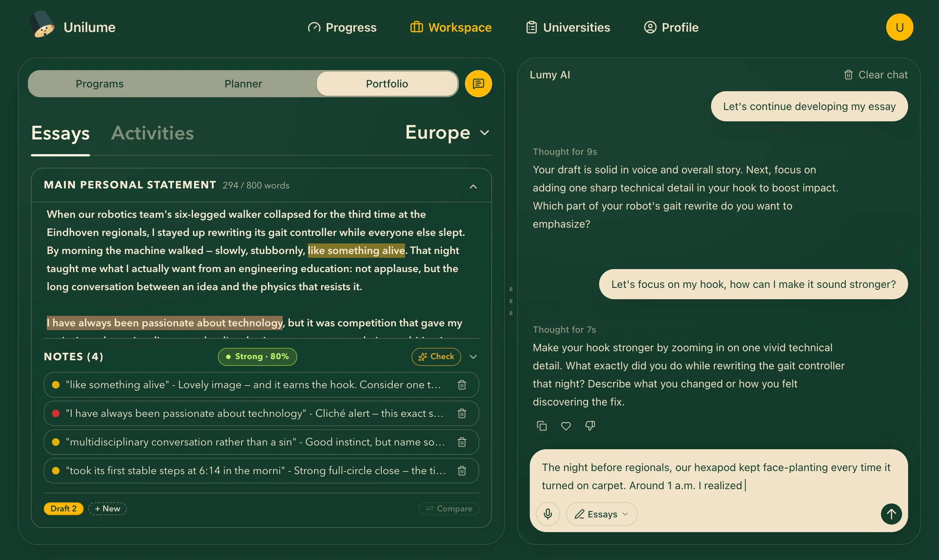The image size is (939, 560).
Task: Start voice input with the microphone
Action: pos(548,514)
